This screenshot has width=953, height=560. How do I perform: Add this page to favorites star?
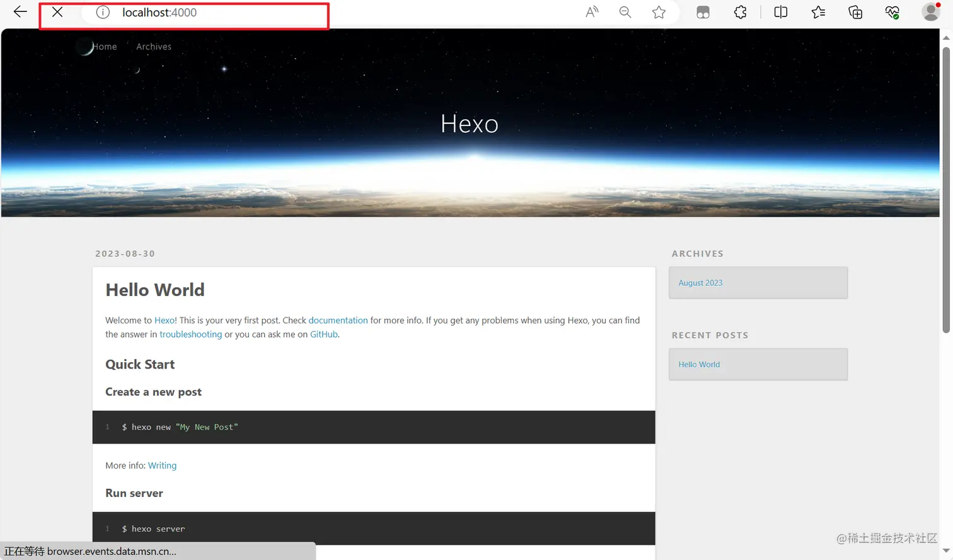(x=659, y=12)
